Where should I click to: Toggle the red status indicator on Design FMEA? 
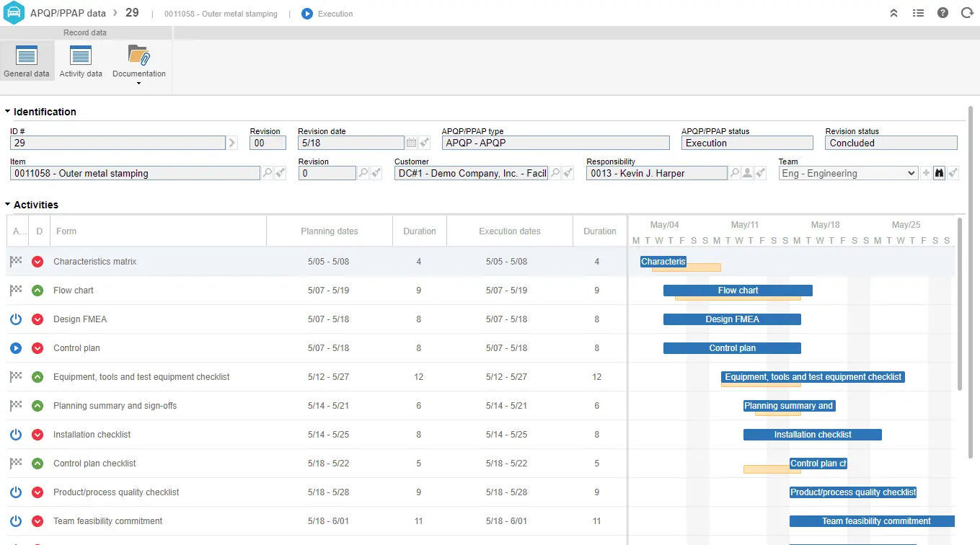point(37,319)
